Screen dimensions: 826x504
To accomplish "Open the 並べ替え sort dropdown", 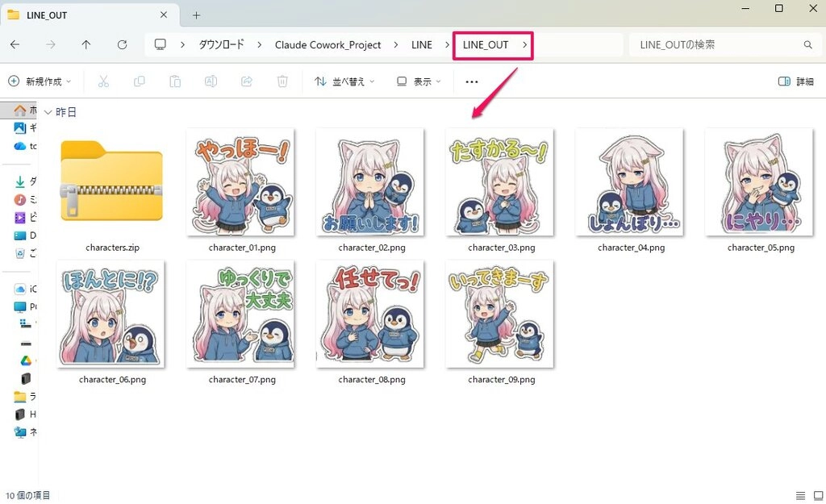I will point(344,81).
